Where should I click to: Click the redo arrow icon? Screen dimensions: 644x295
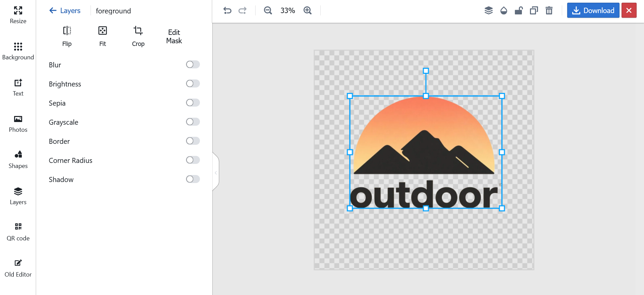(x=242, y=11)
